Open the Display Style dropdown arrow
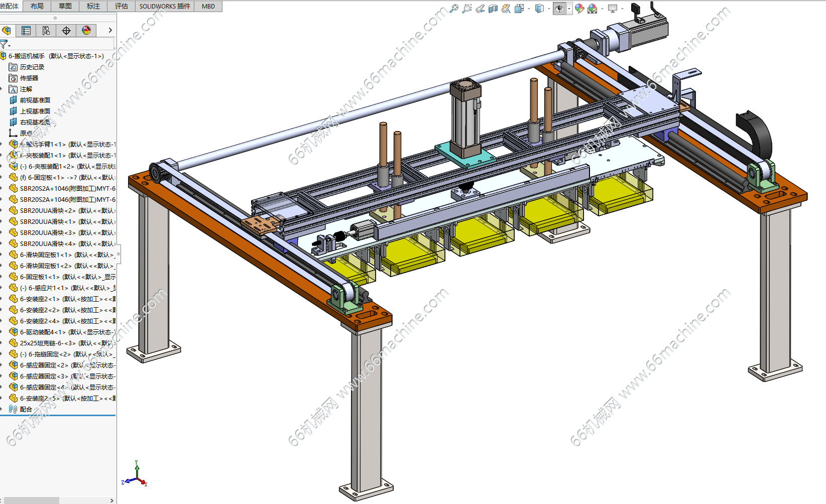Image resolution: width=826 pixels, height=504 pixels. [549, 9]
